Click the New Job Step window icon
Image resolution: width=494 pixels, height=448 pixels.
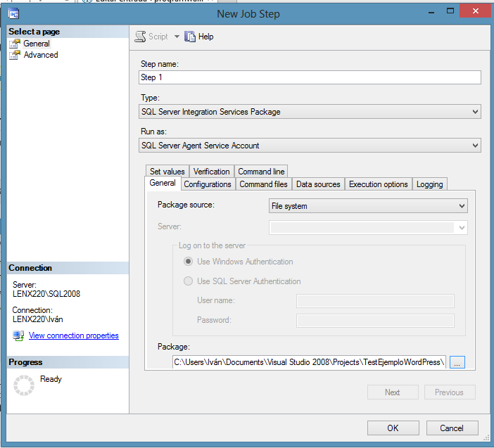point(13,14)
